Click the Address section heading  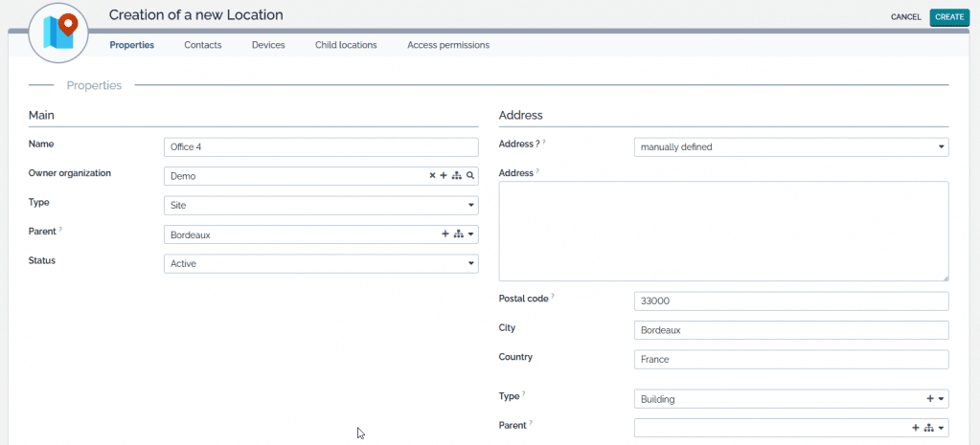point(520,116)
